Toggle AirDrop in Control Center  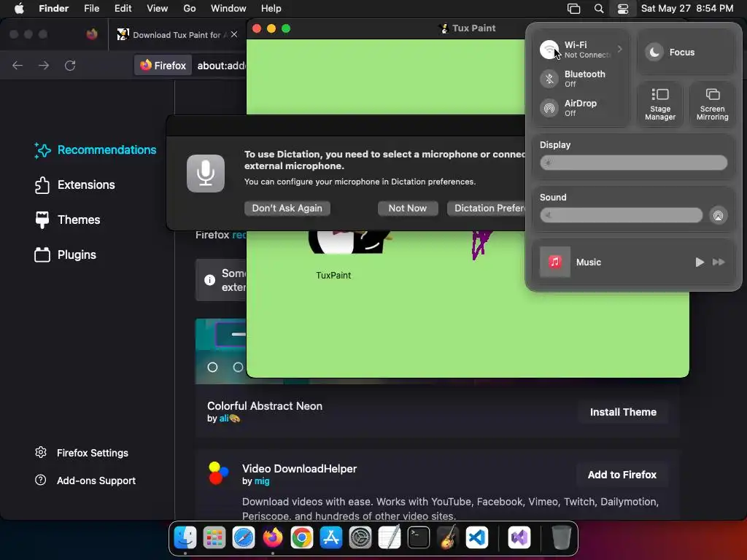[x=549, y=108]
